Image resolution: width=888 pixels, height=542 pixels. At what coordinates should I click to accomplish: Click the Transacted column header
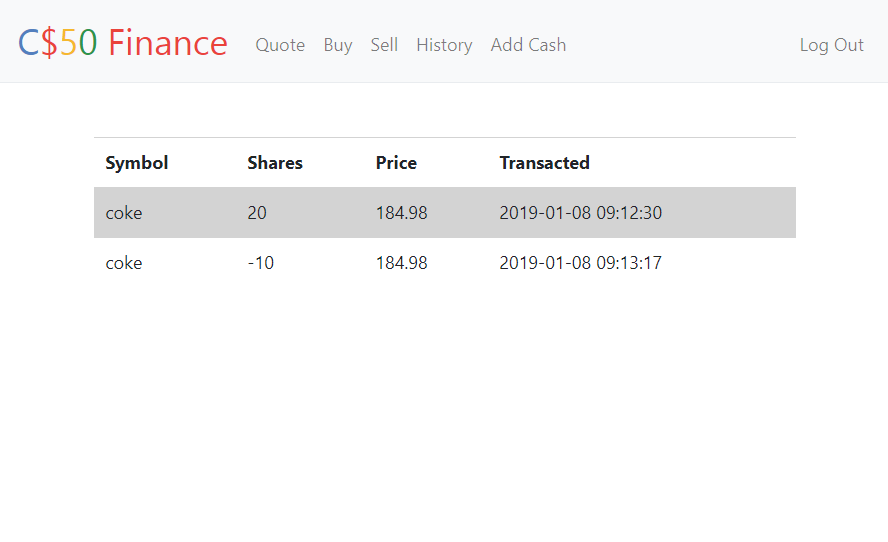(x=544, y=163)
